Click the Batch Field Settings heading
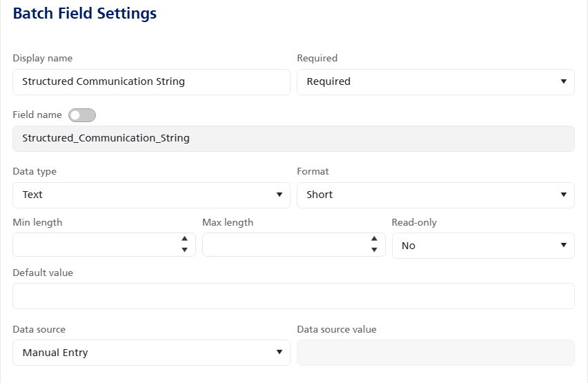Image resolution: width=588 pixels, height=383 pixels. [x=85, y=13]
